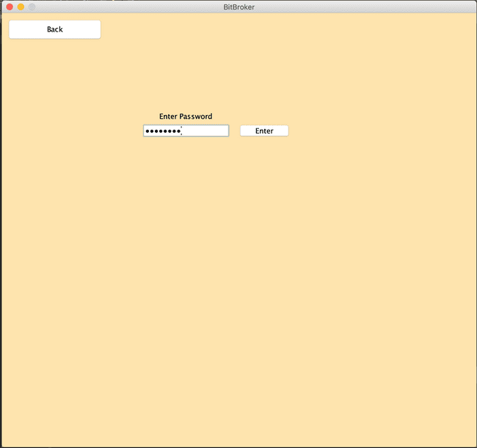Click the BitBroker title text in the title bar
Viewport: 477px width, 448px height.
click(238, 7)
